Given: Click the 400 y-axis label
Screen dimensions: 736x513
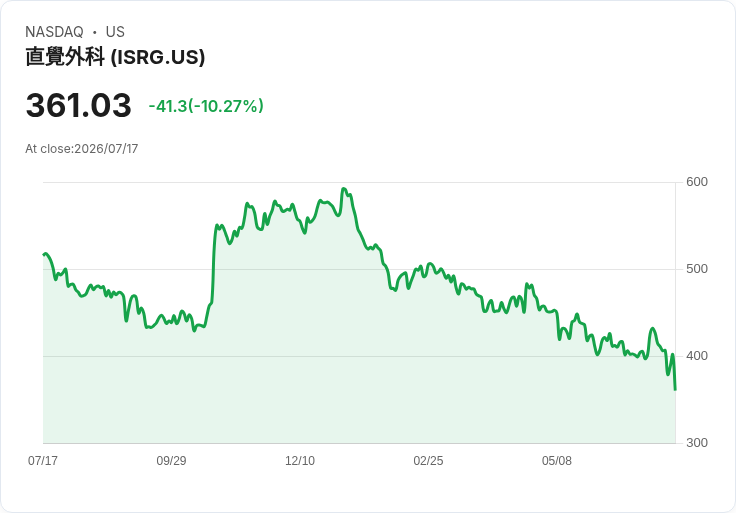Looking at the screenshot, I should pos(697,356).
